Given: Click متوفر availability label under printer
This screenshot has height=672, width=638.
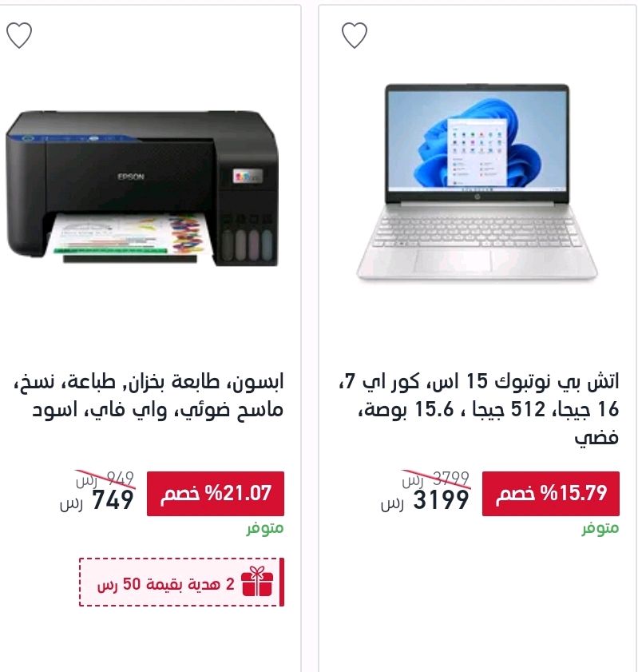Looking at the screenshot, I should click(x=264, y=528).
